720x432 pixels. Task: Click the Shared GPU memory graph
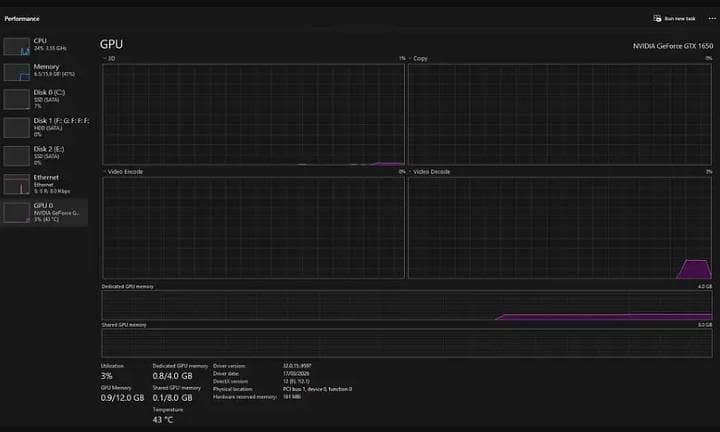coord(407,343)
